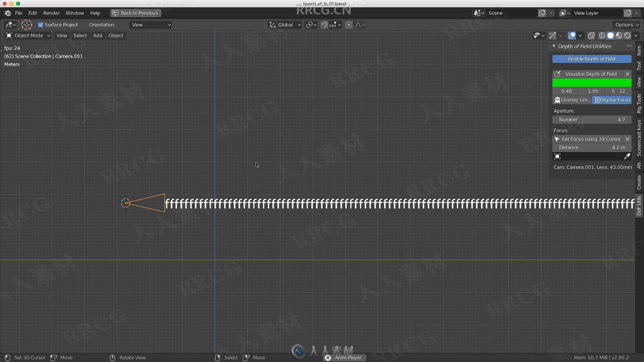
Task: Adjust the S 32 segments field
Action: [x=618, y=91]
